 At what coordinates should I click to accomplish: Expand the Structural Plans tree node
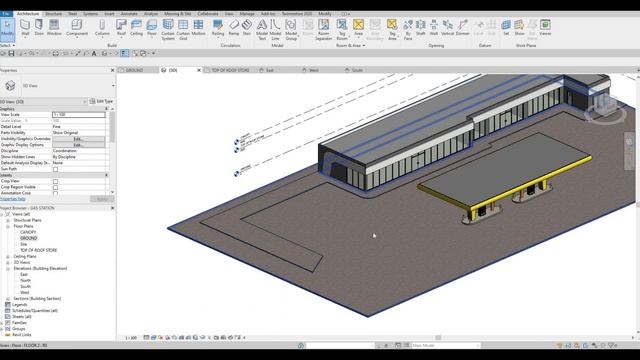tap(8, 220)
